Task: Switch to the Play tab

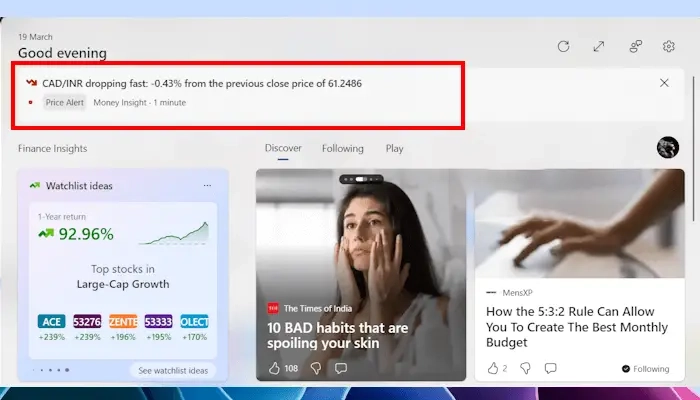Action: coord(394,149)
